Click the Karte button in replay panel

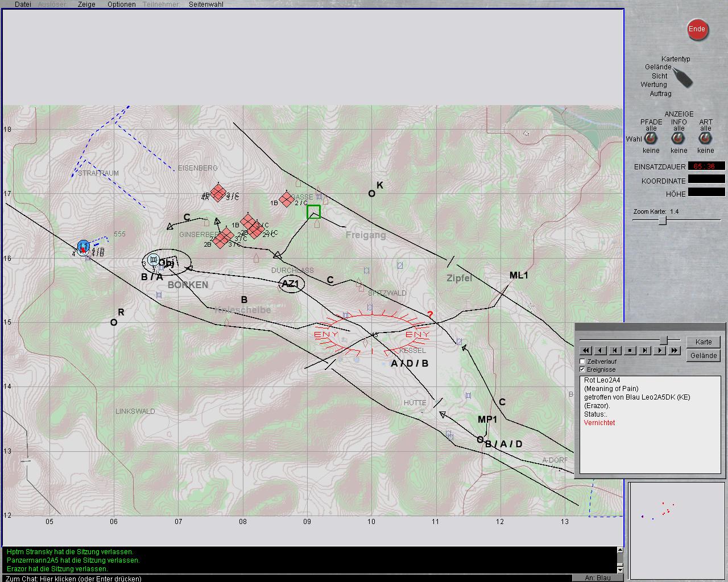[x=704, y=342]
